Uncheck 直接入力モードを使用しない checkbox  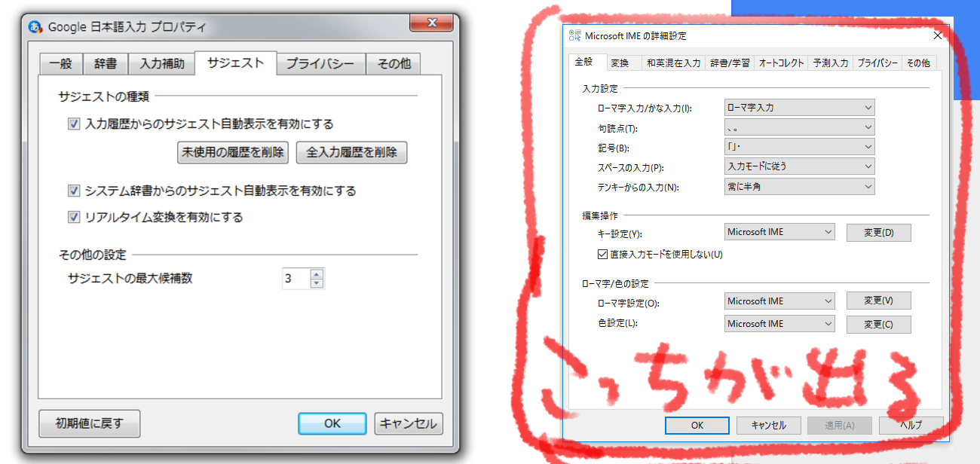[602, 255]
